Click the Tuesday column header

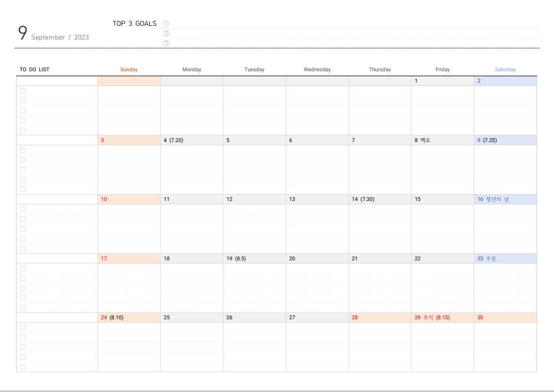[254, 70]
